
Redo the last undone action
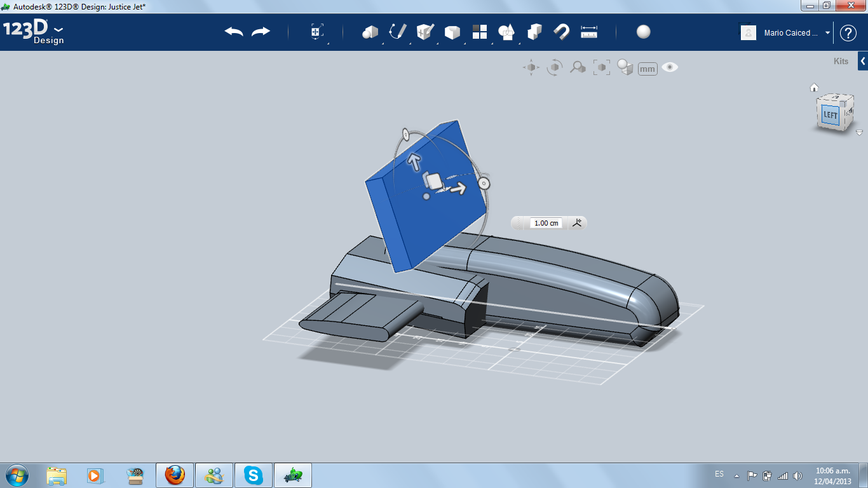coord(261,32)
